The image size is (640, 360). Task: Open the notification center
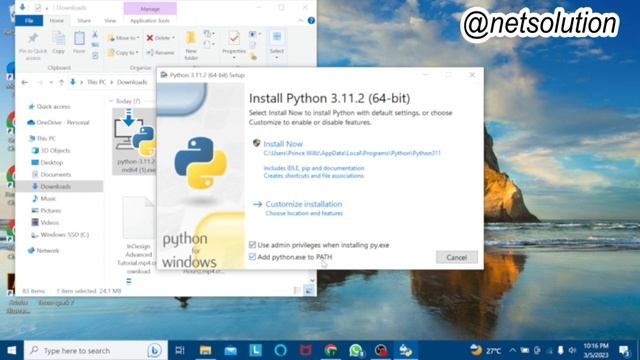click(624, 350)
